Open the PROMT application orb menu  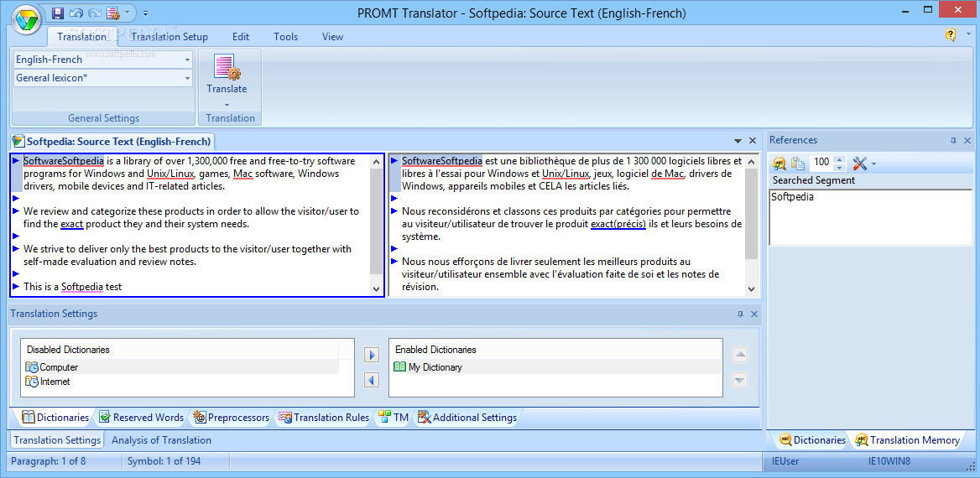pos(26,19)
